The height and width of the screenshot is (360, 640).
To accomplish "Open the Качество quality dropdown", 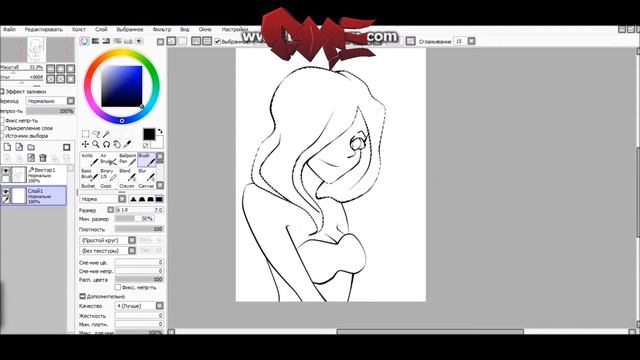I will [x=159, y=306].
